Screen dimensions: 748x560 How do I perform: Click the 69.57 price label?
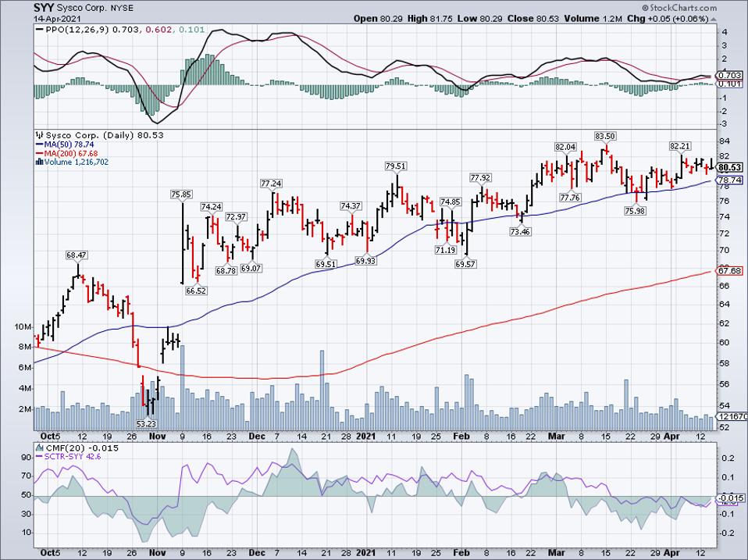[465, 264]
